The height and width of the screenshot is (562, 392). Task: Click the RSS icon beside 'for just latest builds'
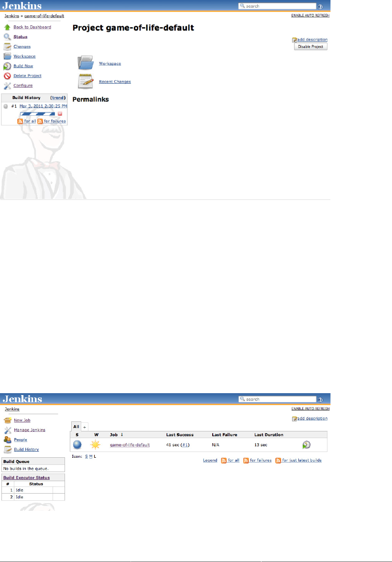(x=278, y=461)
